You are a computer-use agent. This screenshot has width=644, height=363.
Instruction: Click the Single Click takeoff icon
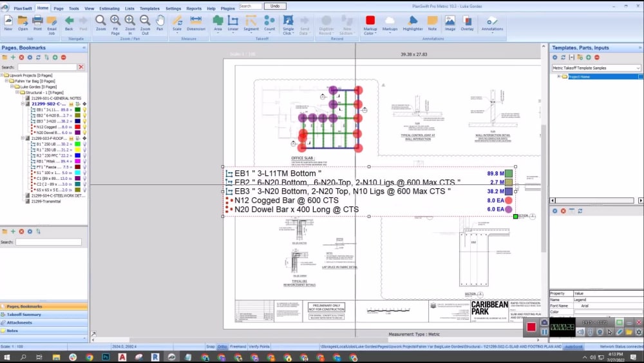289,25
